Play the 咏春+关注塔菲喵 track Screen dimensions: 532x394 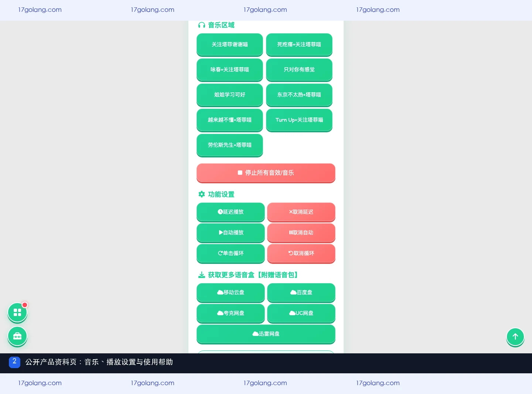click(230, 69)
